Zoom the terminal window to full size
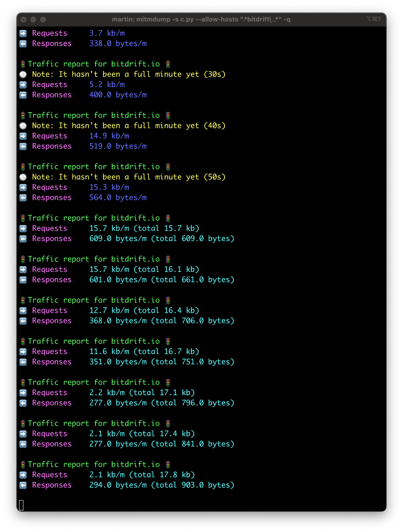Screen dimensions: 403x532 [43, 20]
